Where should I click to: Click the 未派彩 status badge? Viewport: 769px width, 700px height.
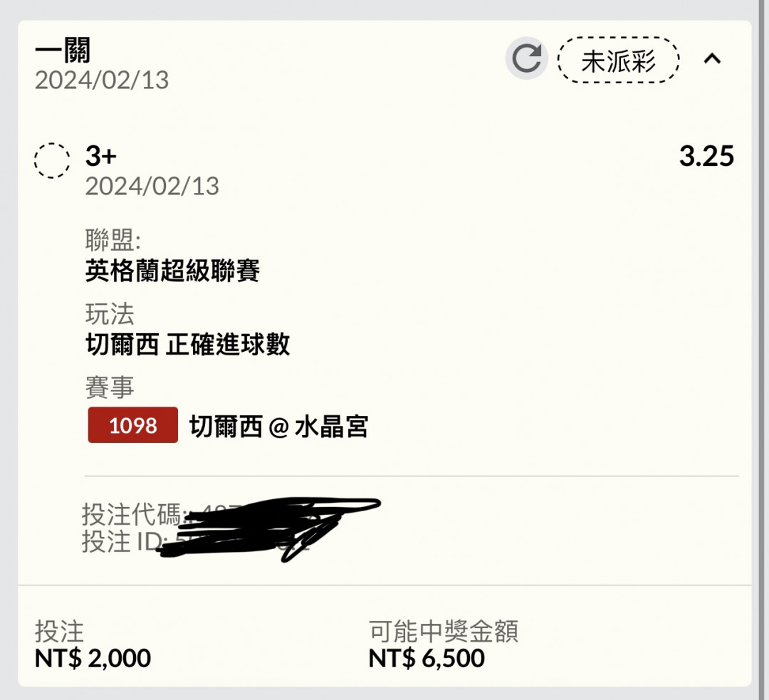pos(618,61)
